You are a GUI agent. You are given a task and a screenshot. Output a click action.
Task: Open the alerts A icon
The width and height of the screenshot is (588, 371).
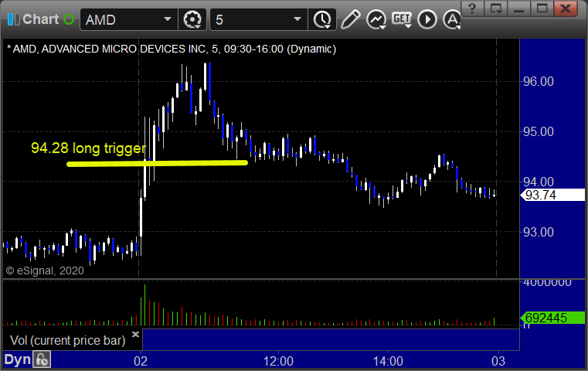coord(452,19)
